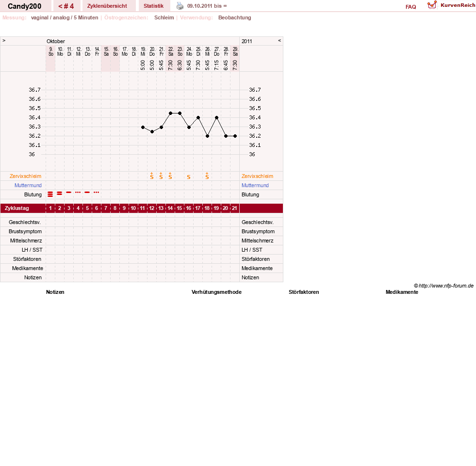
Task: Open the Statistik tab
Action: (x=153, y=6)
